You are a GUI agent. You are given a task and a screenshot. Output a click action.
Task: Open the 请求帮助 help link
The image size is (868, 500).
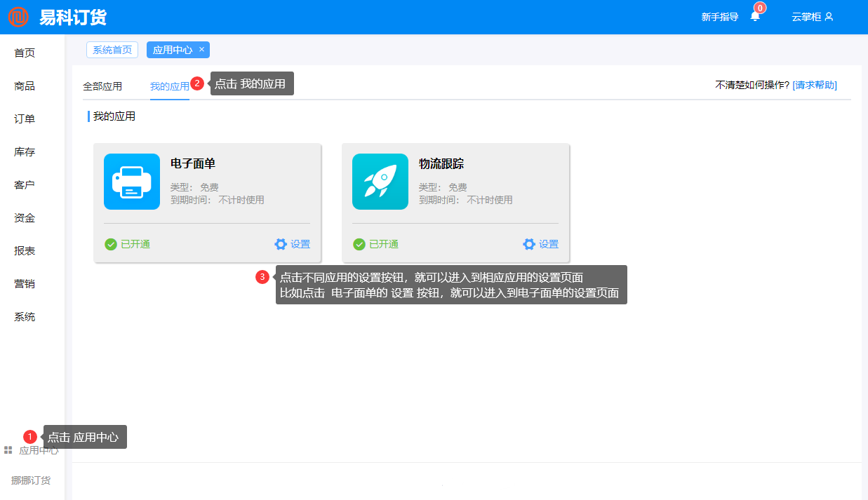pyautogui.click(x=815, y=85)
